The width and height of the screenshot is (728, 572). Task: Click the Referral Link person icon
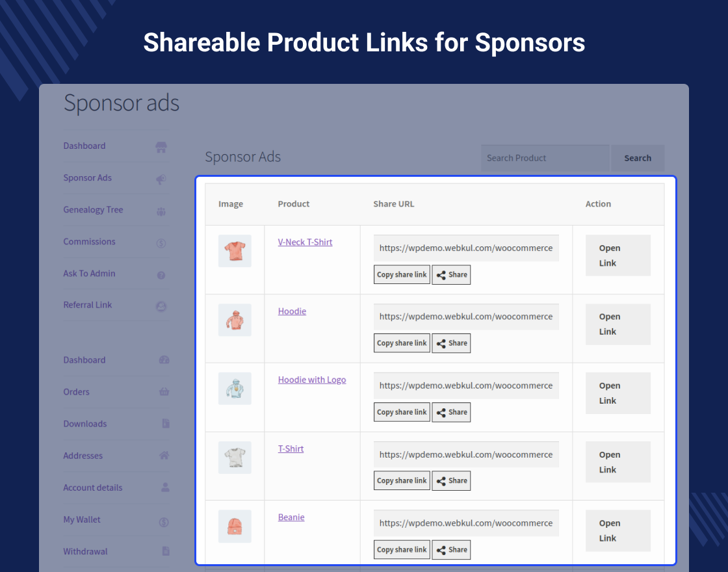tap(161, 305)
